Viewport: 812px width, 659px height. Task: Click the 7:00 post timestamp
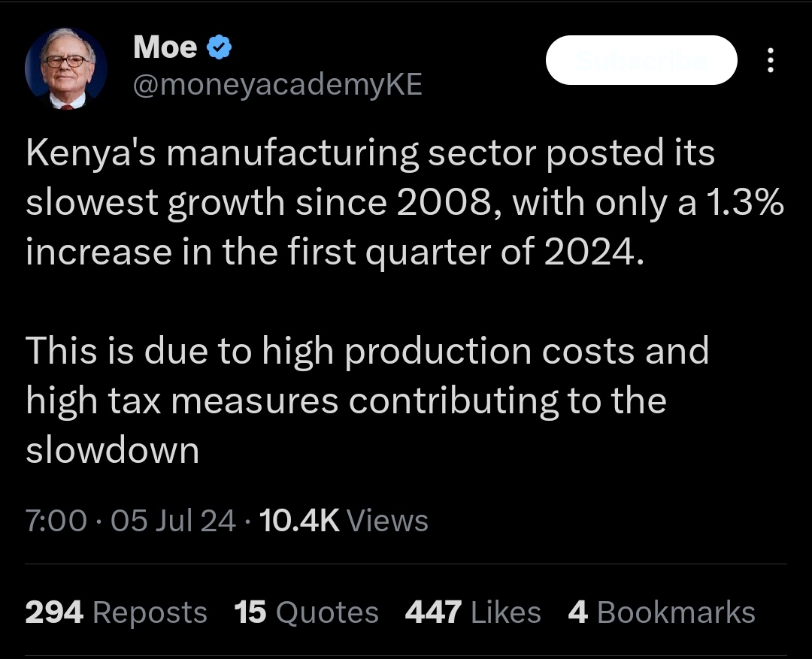[56, 521]
